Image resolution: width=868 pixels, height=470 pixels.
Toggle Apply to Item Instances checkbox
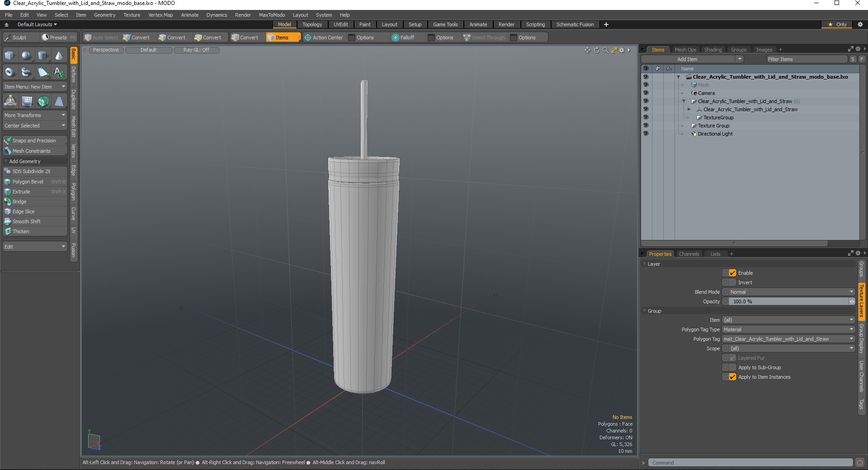(733, 377)
